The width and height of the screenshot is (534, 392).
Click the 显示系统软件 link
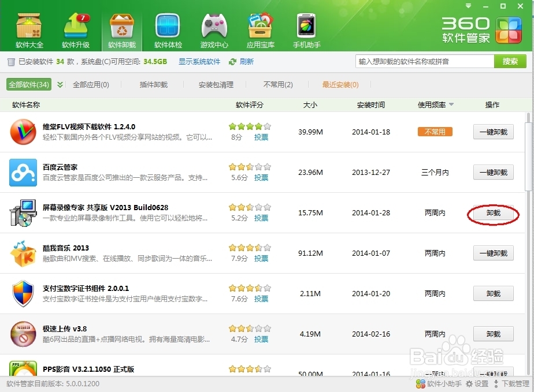pos(199,62)
